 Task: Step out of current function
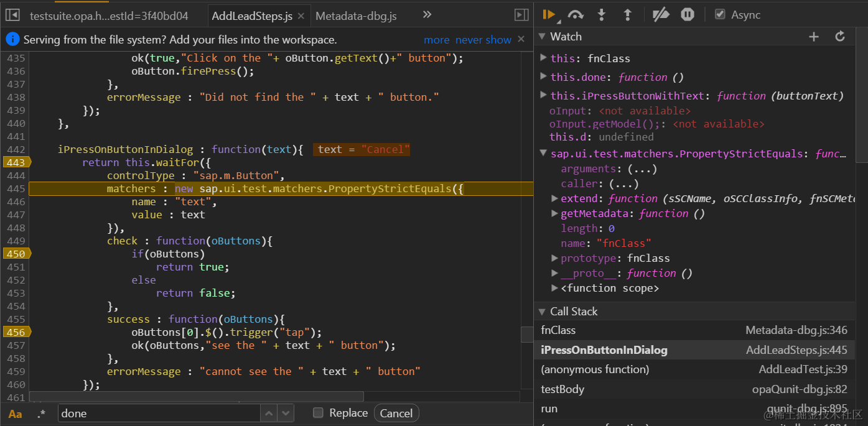tap(627, 14)
